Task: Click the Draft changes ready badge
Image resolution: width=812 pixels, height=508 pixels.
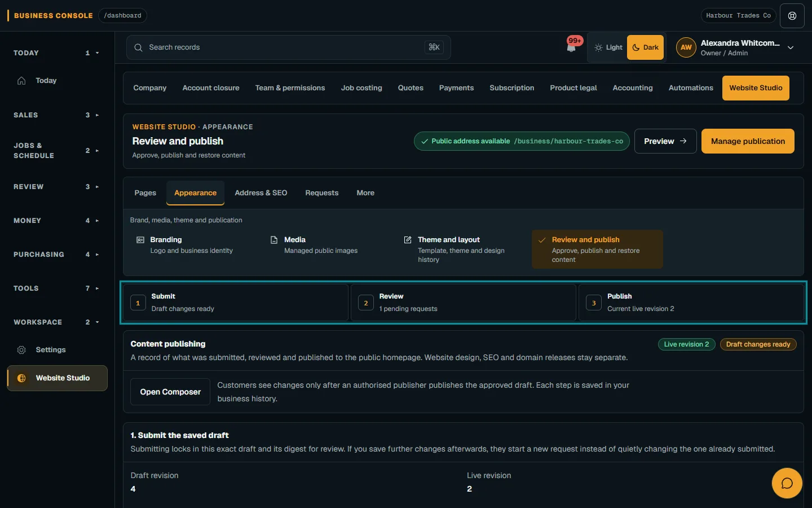Action: coord(758,344)
